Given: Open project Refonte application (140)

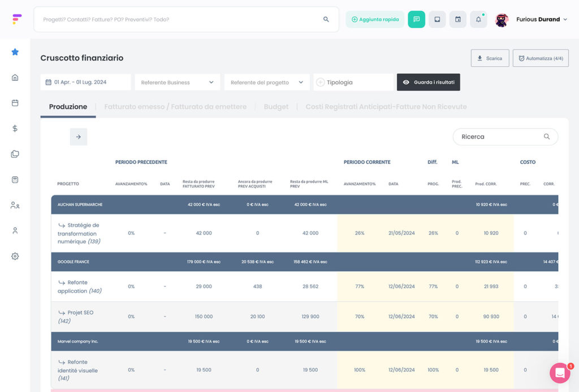Looking at the screenshot, I should click(x=79, y=286).
